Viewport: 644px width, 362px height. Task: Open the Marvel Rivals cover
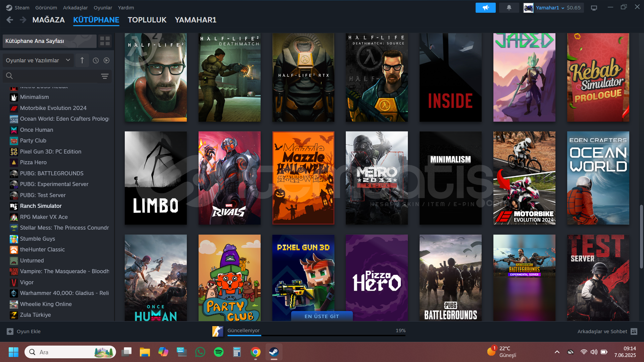[x=229, y=178]
